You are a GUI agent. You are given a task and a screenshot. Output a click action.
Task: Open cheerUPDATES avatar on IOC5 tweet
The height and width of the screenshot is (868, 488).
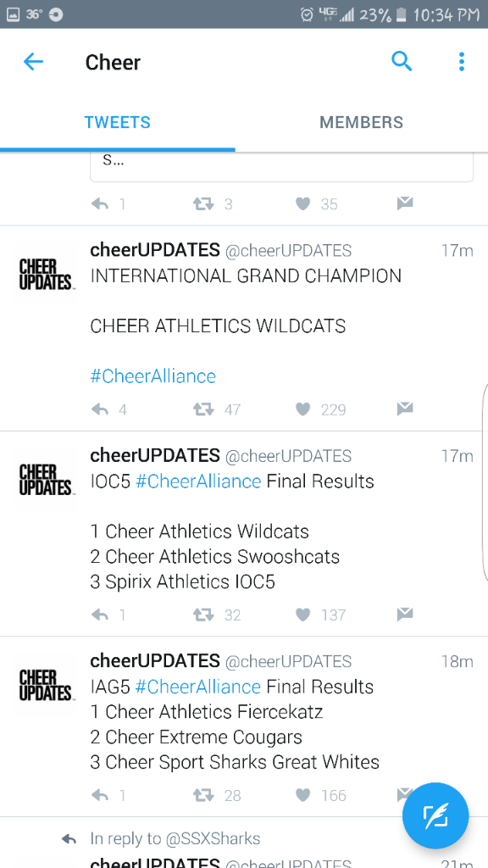46,479
